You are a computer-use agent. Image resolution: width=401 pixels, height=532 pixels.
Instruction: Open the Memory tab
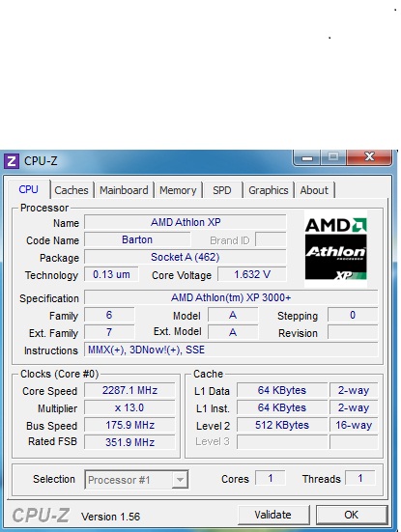pos(178,190)
